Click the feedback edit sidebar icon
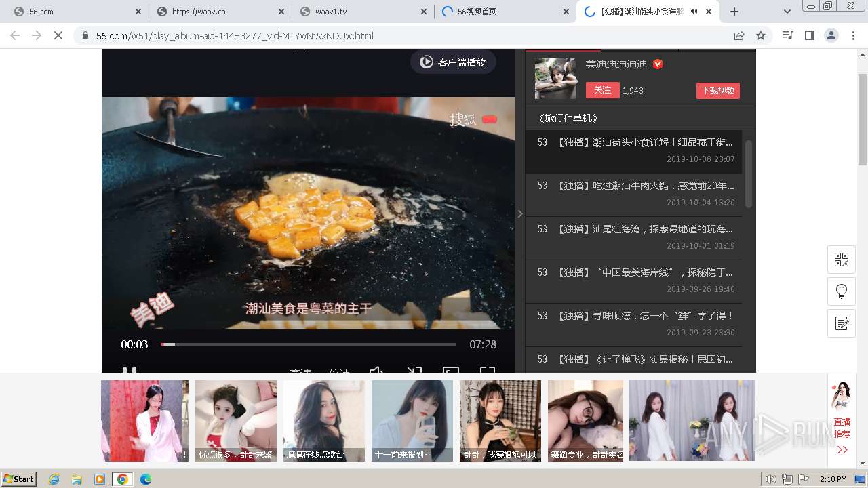This screenshot has width=868, height=488. (842, 323)
